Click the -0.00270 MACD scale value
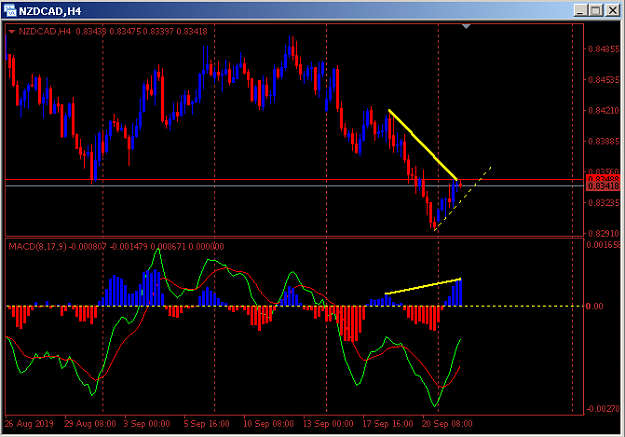 click(603, 409)
